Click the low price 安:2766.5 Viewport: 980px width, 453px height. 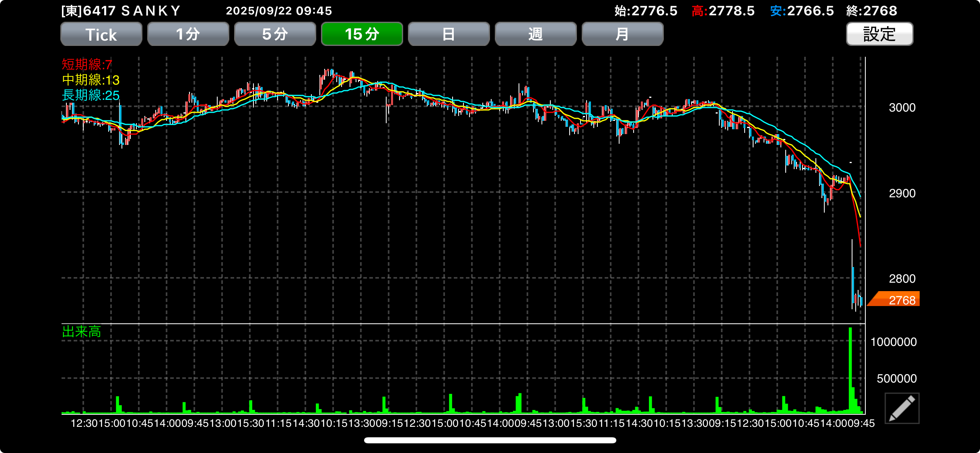[x=802, y=11]
